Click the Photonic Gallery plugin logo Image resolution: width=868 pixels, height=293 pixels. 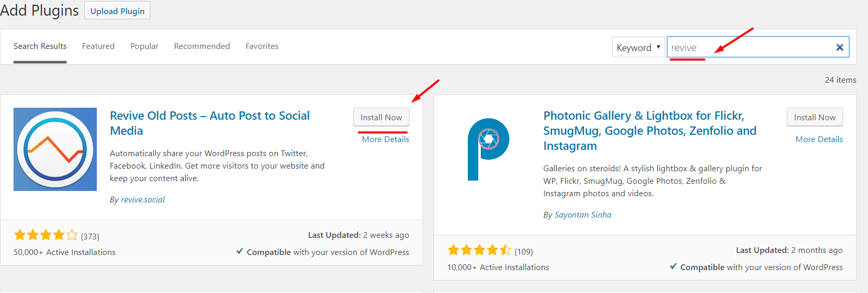(488, 149)
